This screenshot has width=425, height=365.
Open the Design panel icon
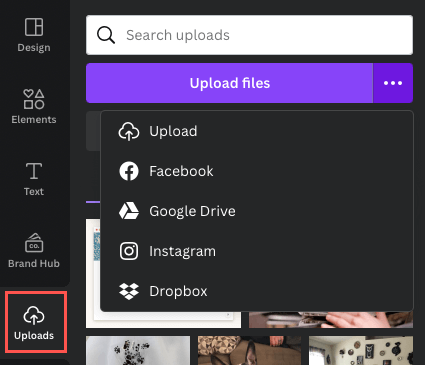[x=34, y=27]
